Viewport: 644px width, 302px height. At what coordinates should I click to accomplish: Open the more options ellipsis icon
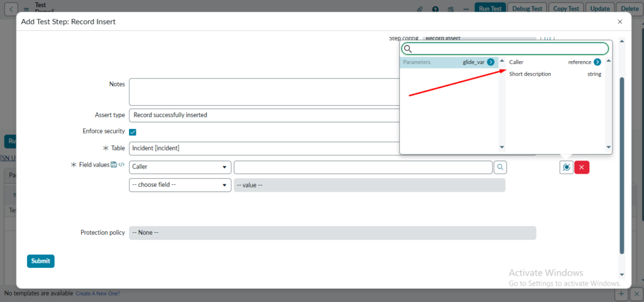[467, 9]
